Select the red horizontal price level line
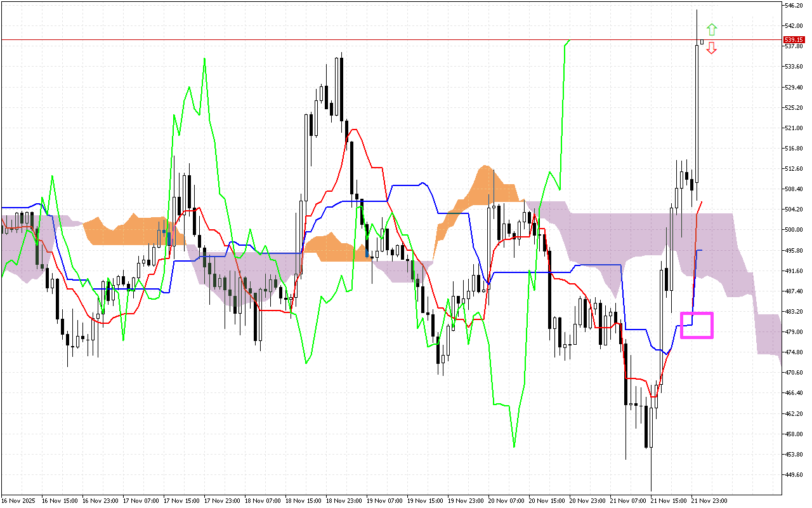Viewport: 812px width, 508px height. pos(381,39)
